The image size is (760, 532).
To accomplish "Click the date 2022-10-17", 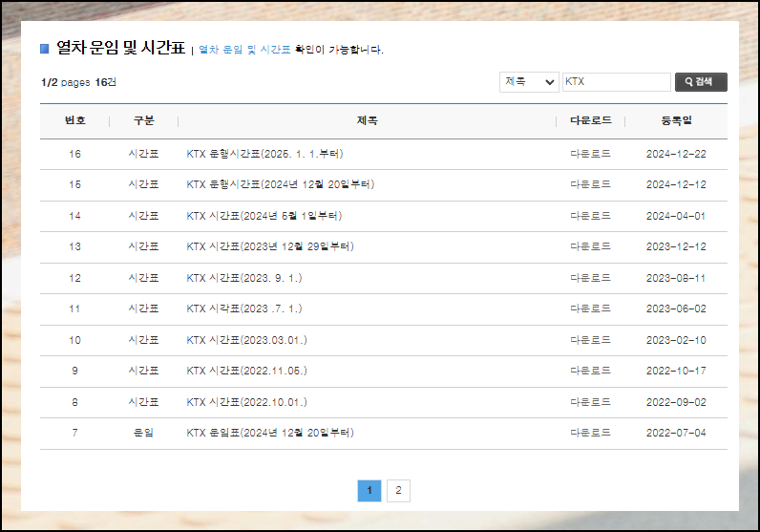I will [x=676, y=371].
